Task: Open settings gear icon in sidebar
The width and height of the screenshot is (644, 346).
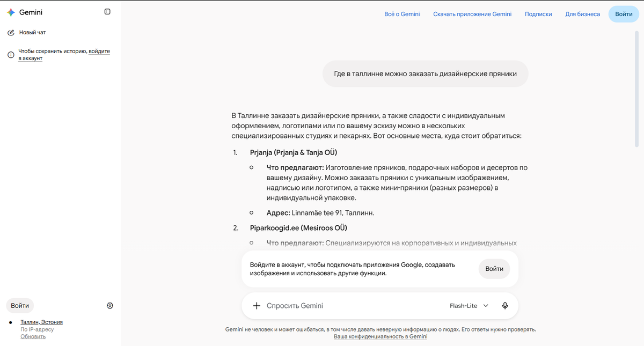Action: [110, 306]
